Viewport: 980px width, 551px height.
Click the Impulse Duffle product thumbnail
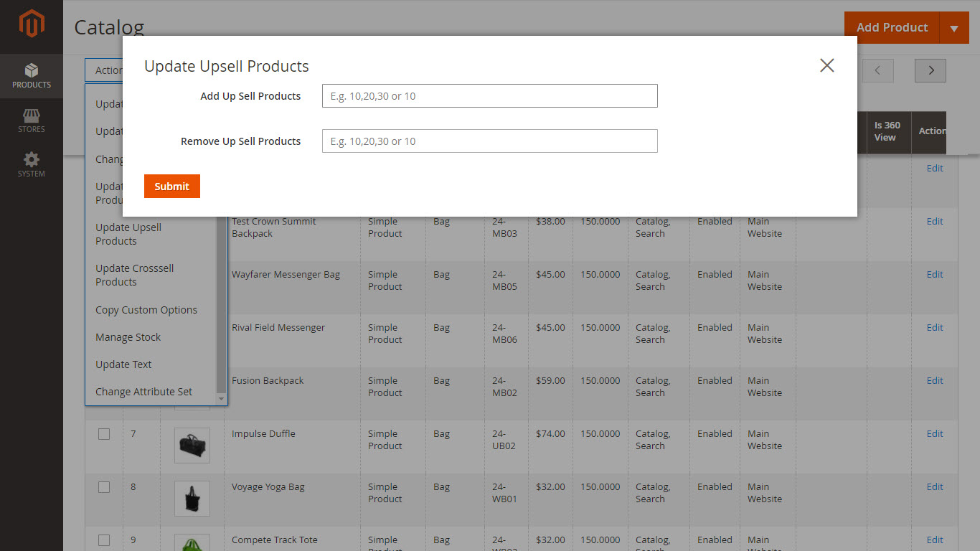pyautogui.click(x=192, y=446)
